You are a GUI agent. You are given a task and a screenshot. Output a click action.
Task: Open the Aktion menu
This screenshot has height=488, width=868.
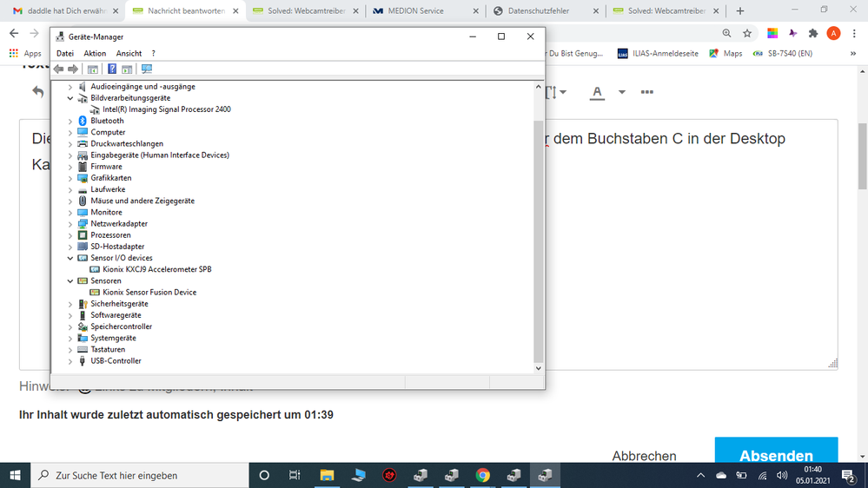tap(95, 54)
